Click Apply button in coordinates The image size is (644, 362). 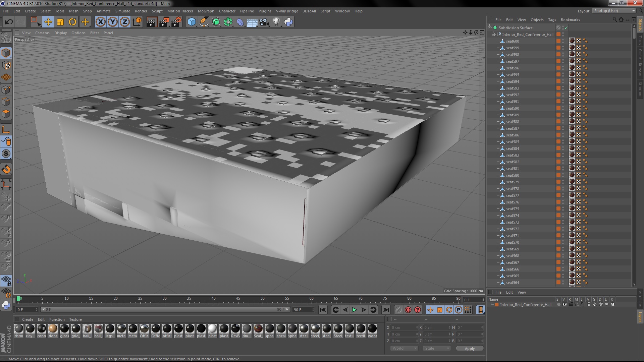tap(470, 348)
